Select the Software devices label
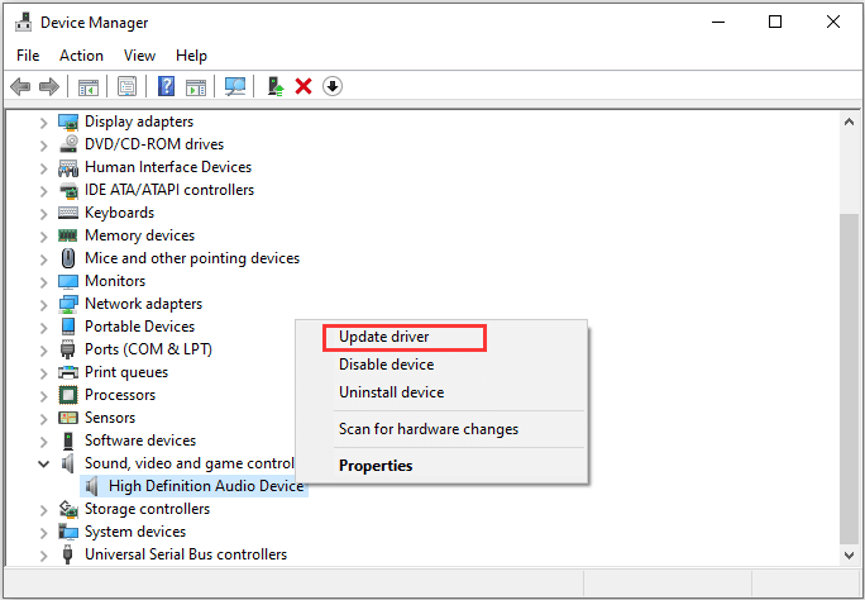The width and height of the screenshot is (865, 600). click(140, 441)
